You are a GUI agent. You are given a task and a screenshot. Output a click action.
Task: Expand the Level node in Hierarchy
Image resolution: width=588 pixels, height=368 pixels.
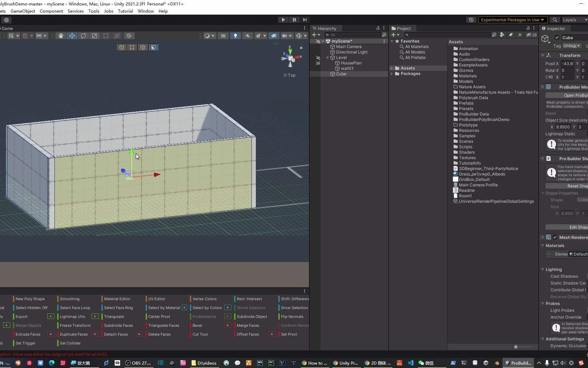coord(328,58)
